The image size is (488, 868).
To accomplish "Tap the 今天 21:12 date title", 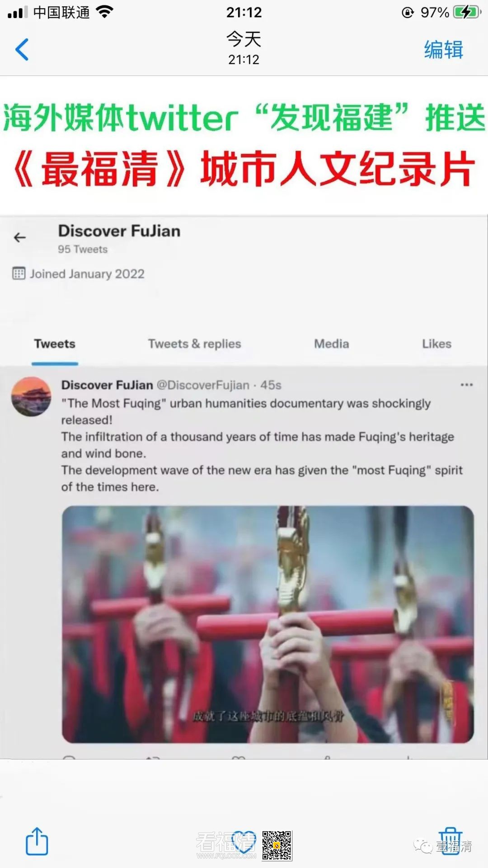I will (x=244, y=48).
